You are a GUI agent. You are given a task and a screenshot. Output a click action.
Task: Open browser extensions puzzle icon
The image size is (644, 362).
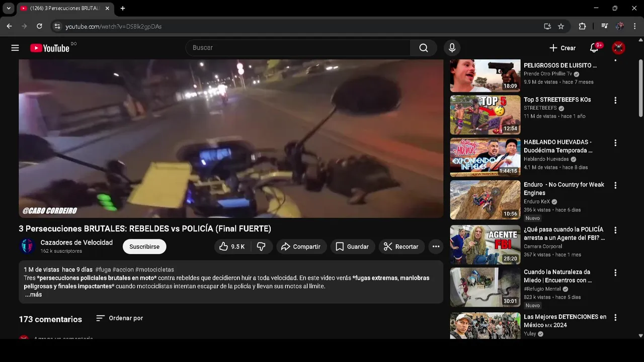[x=582, y=26]
